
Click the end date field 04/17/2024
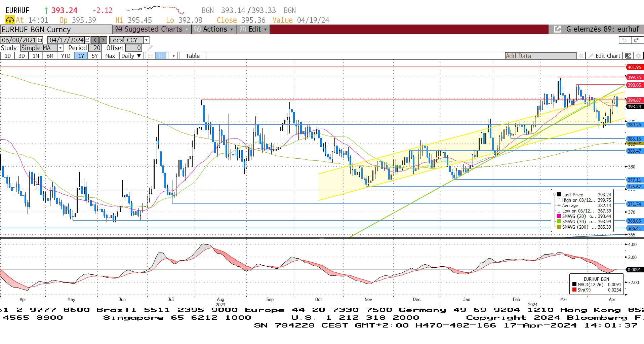click(x=66, y=40)
